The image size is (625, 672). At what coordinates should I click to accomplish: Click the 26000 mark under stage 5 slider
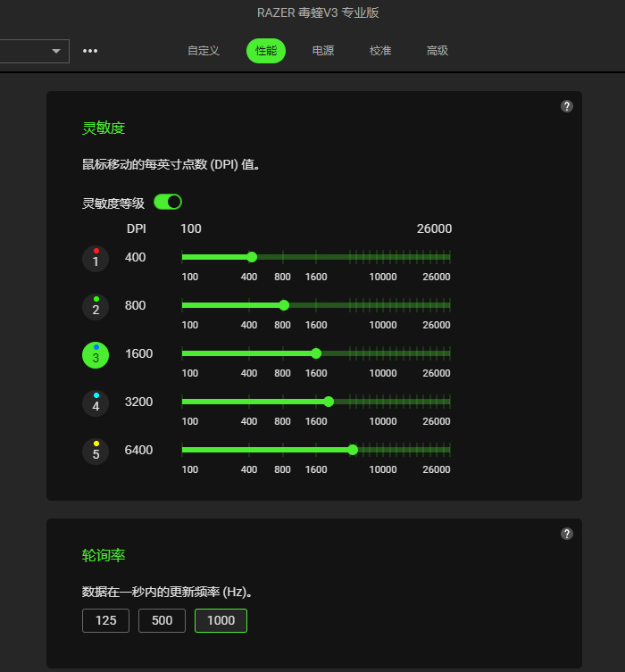[x=437, y=469]
